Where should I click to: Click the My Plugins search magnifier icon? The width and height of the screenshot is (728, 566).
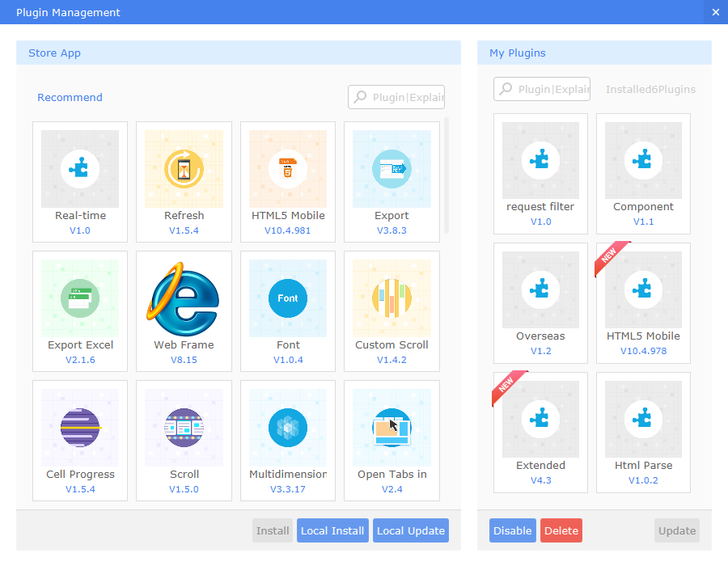506,89
